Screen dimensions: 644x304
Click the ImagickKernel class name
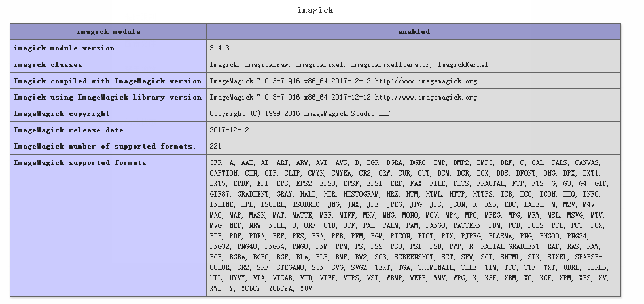463,64
